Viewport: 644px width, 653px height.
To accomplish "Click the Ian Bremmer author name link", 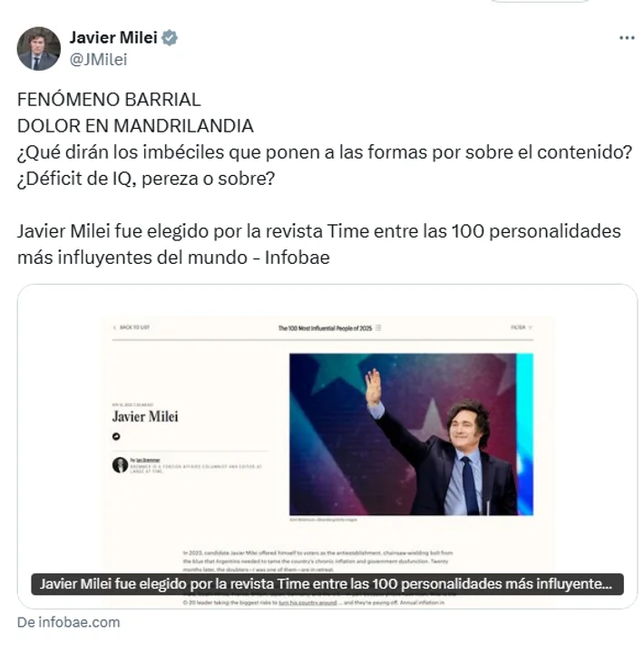I will (148, 460).
